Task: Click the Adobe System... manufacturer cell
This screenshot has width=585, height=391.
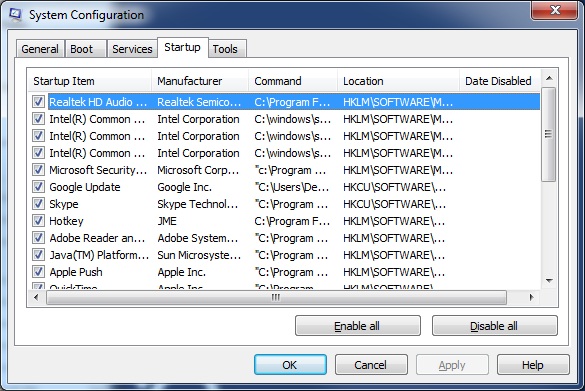Action: 197,238
